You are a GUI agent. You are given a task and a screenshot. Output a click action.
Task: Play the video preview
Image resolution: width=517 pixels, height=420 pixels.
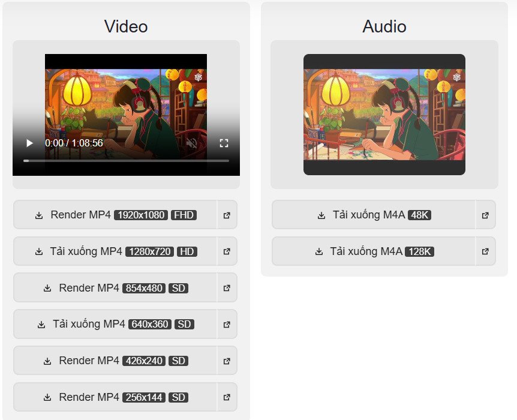[29, 143]
